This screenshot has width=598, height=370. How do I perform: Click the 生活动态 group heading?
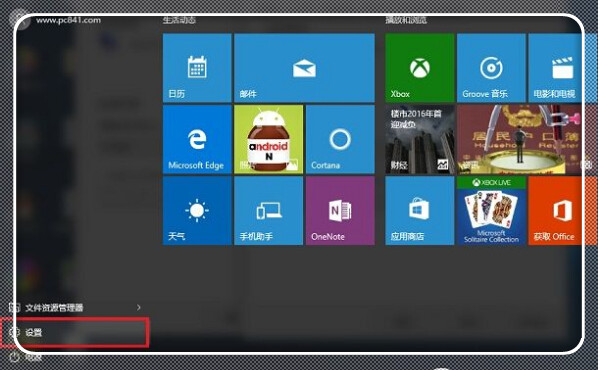(179, 20)
